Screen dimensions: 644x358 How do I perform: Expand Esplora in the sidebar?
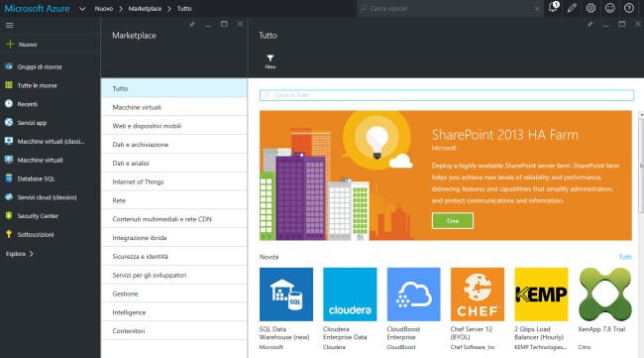tap(19, 254)
